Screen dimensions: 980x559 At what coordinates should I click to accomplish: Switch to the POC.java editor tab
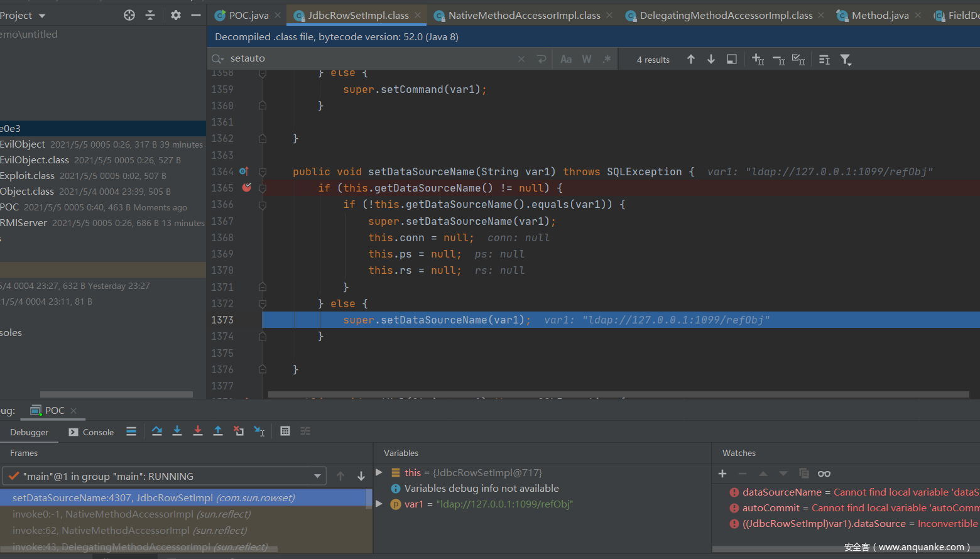point(248,15)
